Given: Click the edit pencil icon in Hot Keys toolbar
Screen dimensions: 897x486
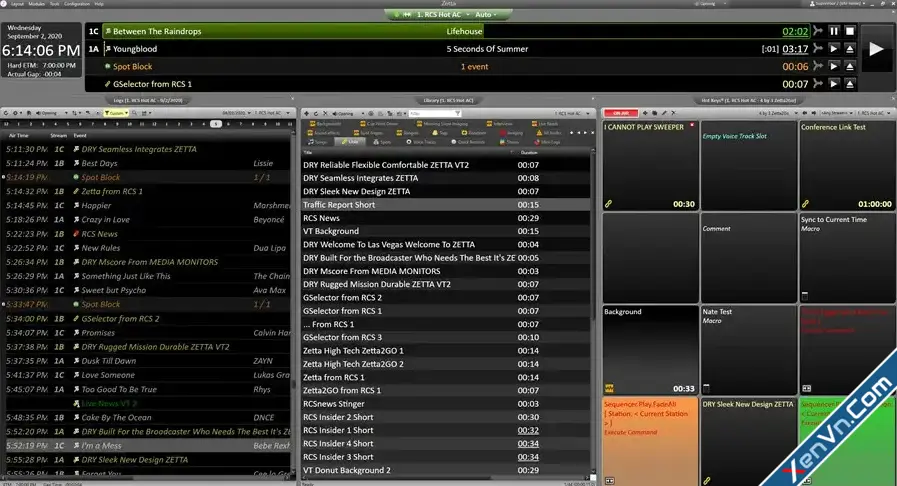Looking at the screenshot, I should pos(664,113).
